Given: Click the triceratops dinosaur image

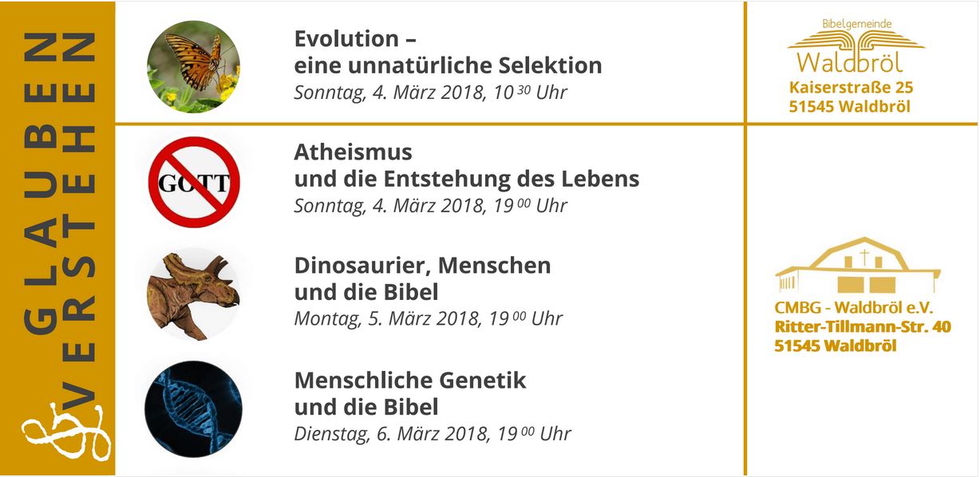Looking at the screenshot, I should 194,294.
